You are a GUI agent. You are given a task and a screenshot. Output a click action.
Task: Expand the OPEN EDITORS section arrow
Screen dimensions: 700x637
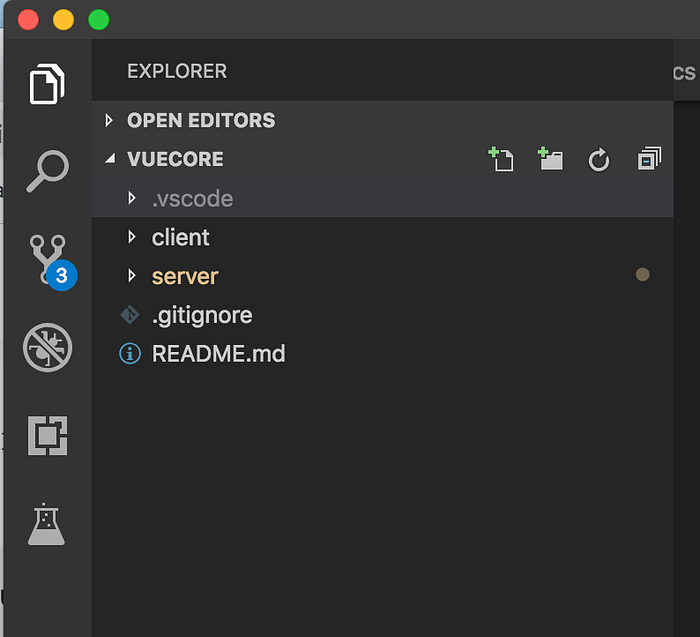[x=109, y=120]
